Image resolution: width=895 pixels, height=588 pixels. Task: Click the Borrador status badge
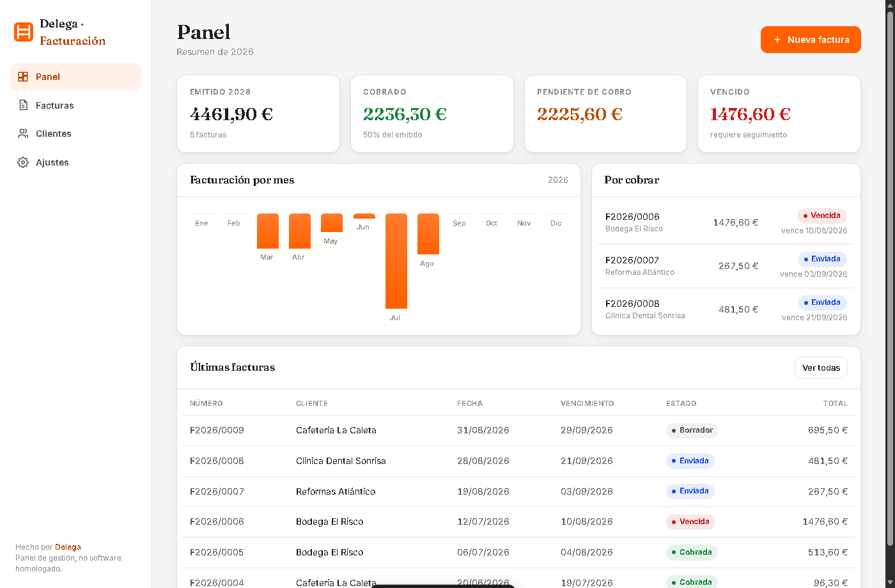pos(692,430)
